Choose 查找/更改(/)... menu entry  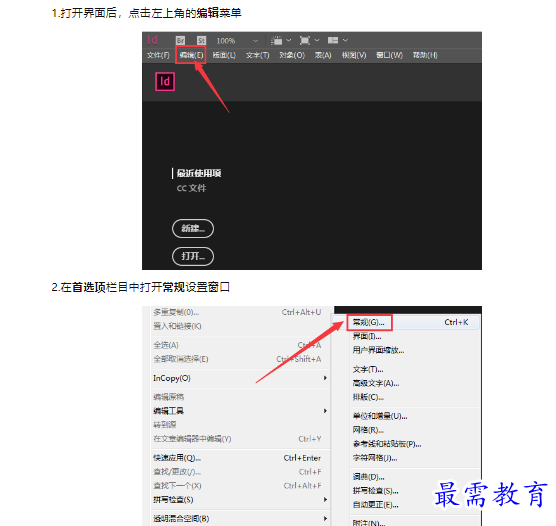coord(237,472)
